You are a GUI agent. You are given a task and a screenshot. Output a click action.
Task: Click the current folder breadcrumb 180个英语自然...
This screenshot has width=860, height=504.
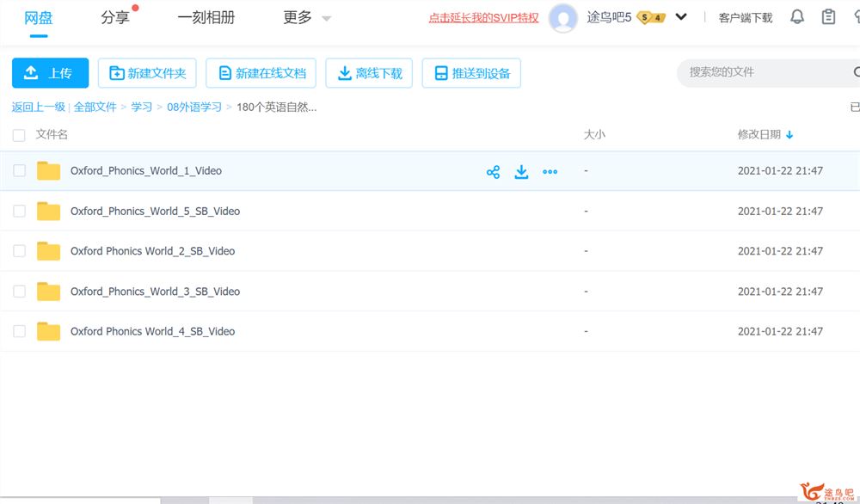point(276,107)
